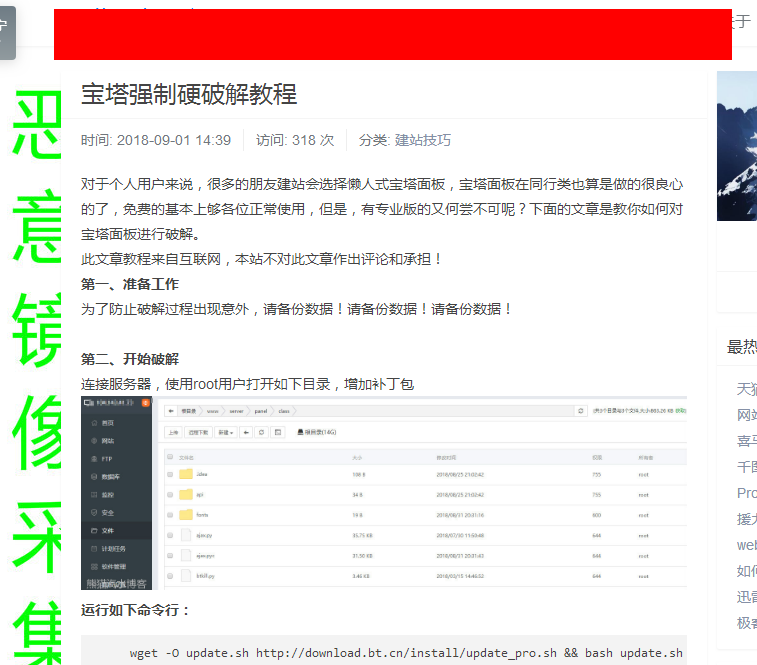Screen dimensions: 757x665
Task: Check the ajax.pyc row checkbox
Action: click(x=170, y=556)
